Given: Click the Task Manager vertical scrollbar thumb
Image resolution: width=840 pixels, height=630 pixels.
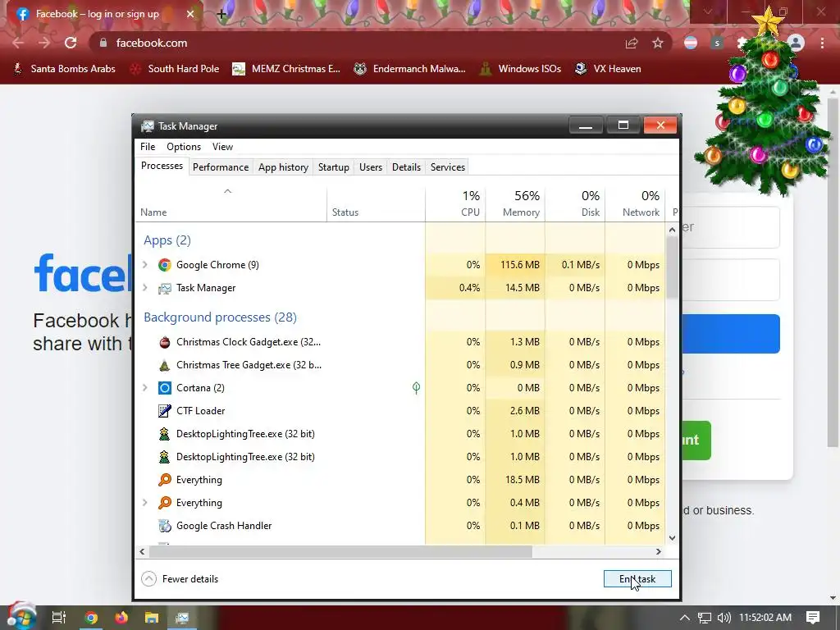Looking at the screenshot, I should (672, 267).
